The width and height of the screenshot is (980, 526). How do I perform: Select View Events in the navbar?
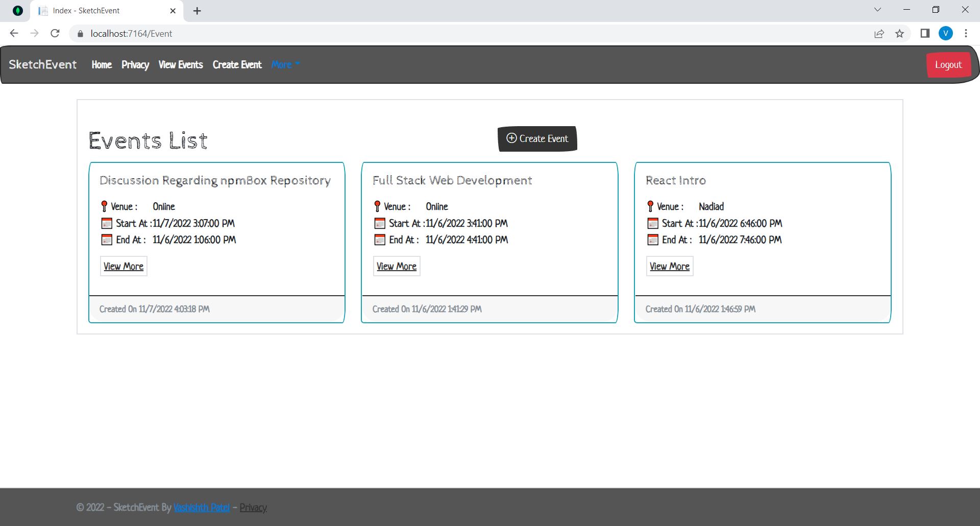181,65
